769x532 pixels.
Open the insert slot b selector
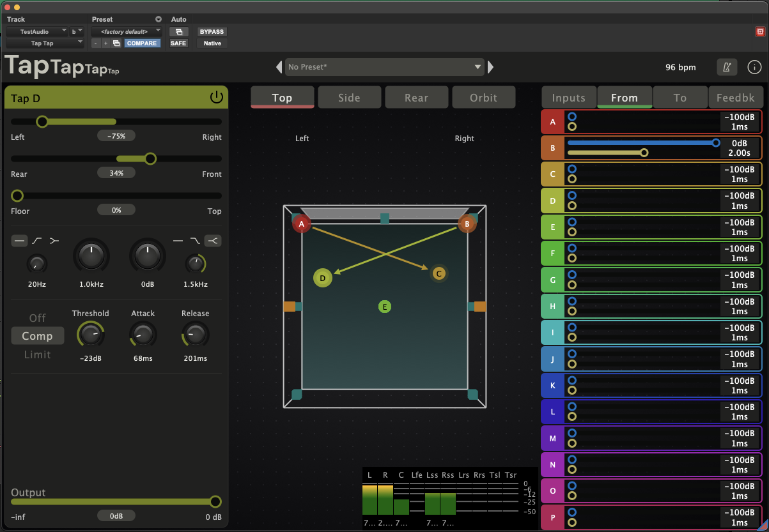click(77, 31)
